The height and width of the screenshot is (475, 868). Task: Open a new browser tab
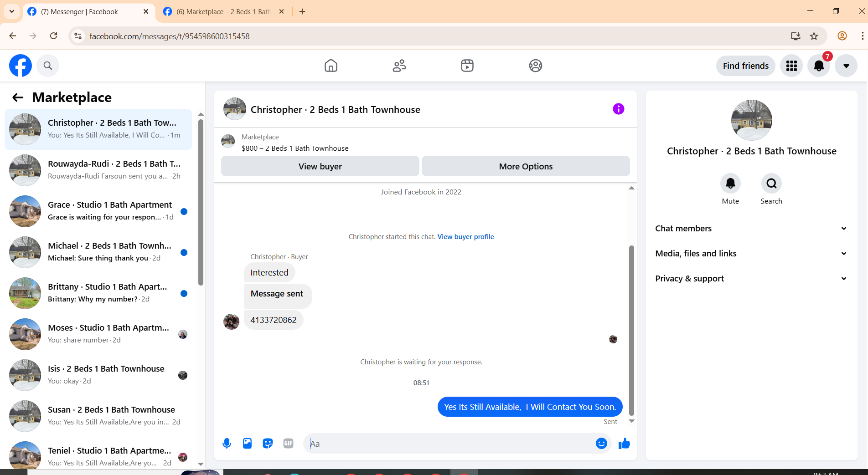302,11
